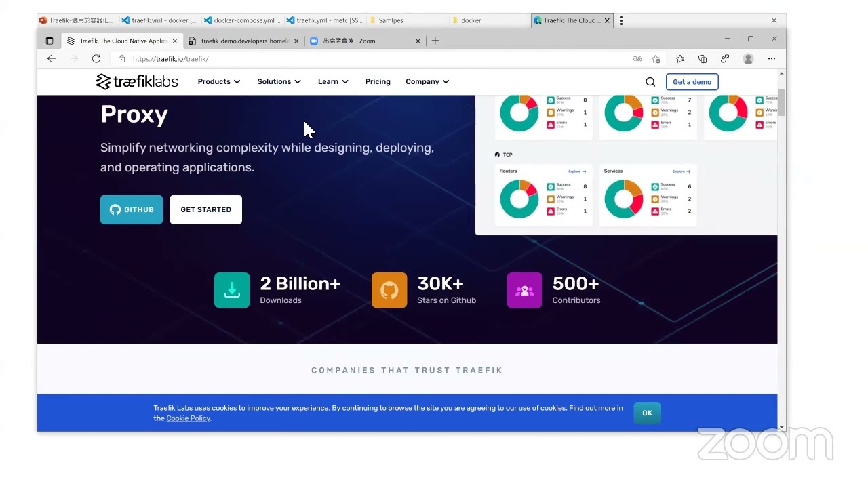Open the tab actions menu icon
Image resolution: width=868 pixels, height=488 pixels.
pyautogui.click(x=50, y=41)
